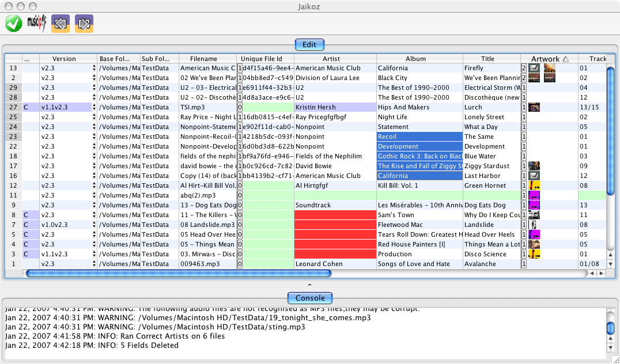Click the forward arrow toolbar icon

(x=84, y=24)
